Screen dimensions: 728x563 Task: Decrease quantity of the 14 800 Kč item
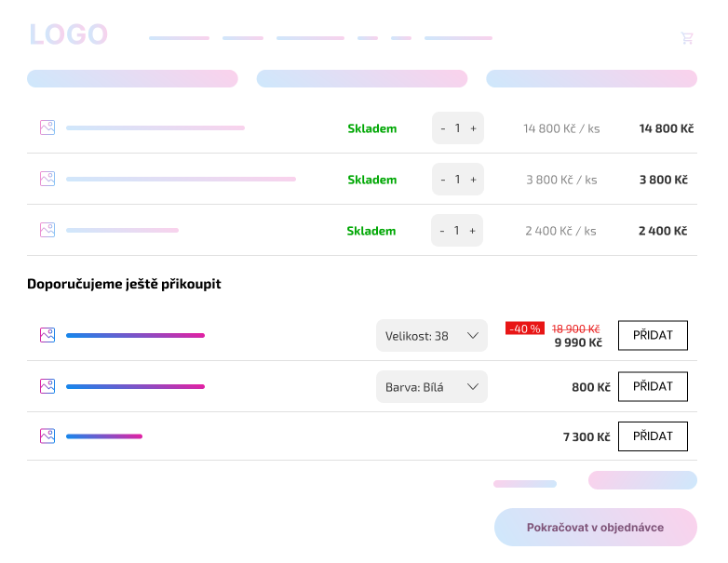coord(443,128)
